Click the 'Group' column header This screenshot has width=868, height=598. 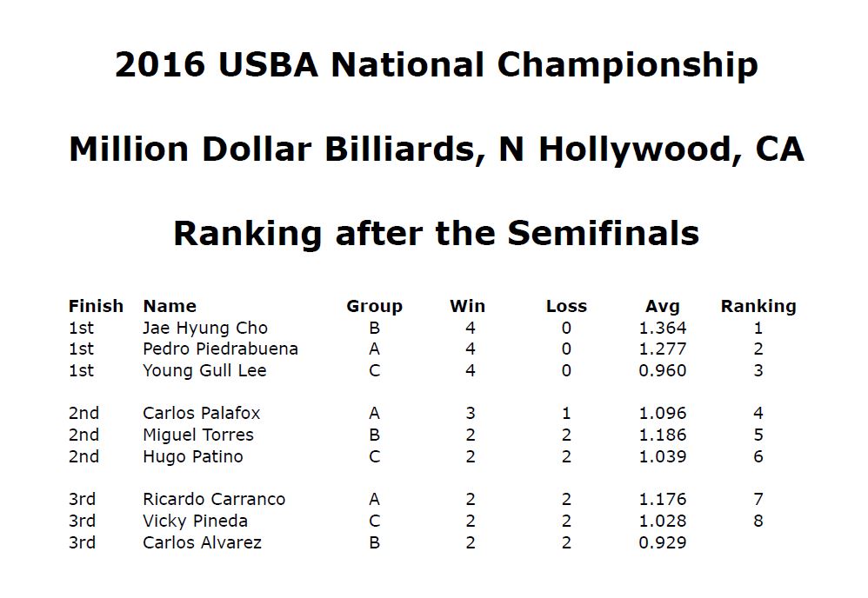coord(374,307)
